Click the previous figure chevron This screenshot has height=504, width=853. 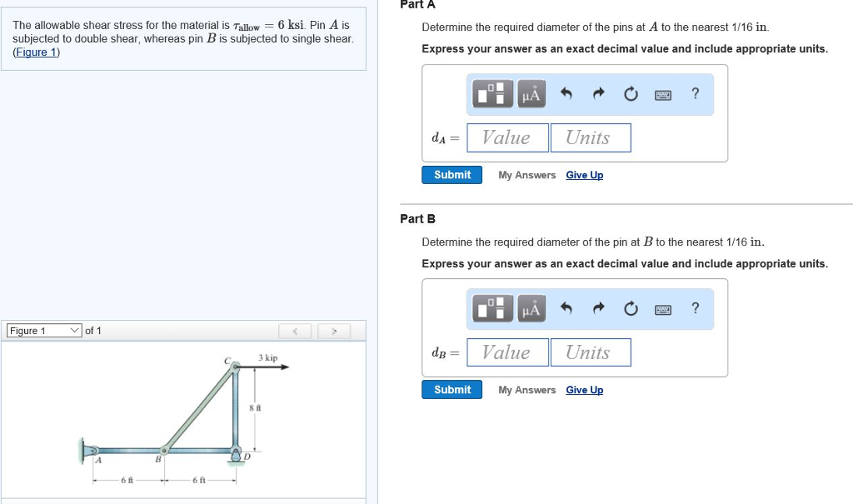pos(296,331)
